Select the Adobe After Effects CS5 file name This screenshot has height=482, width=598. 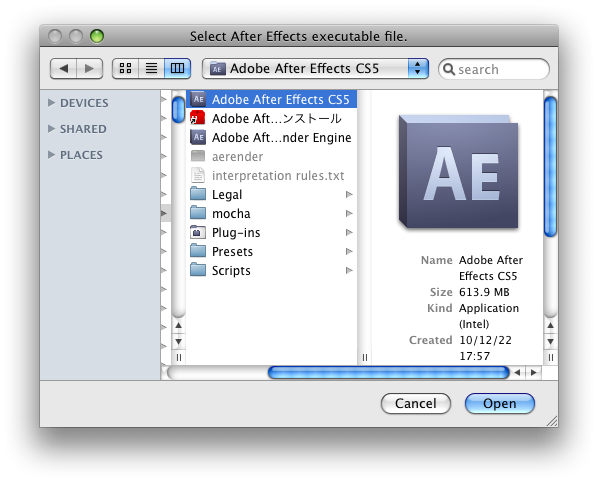coord(281,100)
